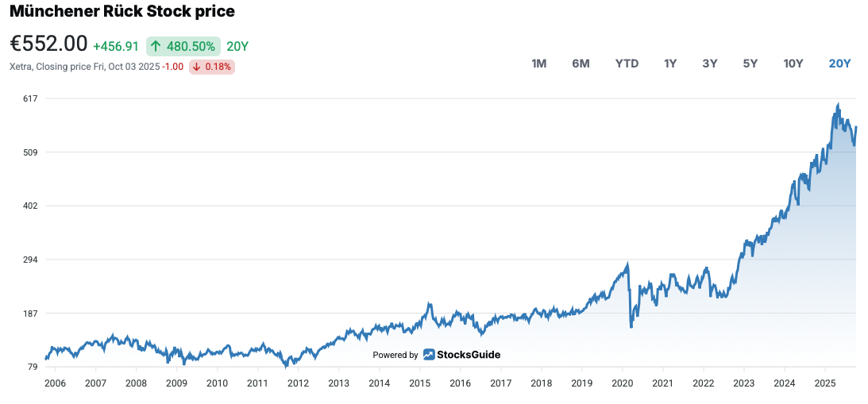Click the 2020 x-axis year label
Viewport: 868px width, 404px height.
622,383
